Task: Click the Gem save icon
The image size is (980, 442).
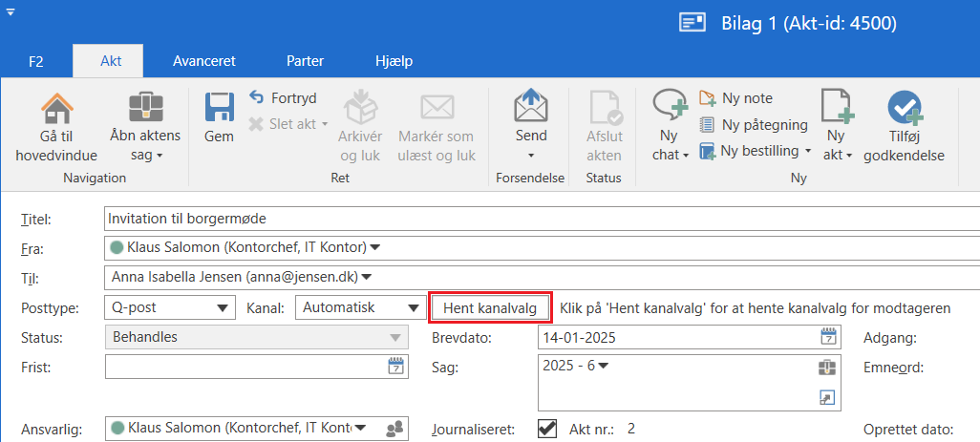Action: 219,109
